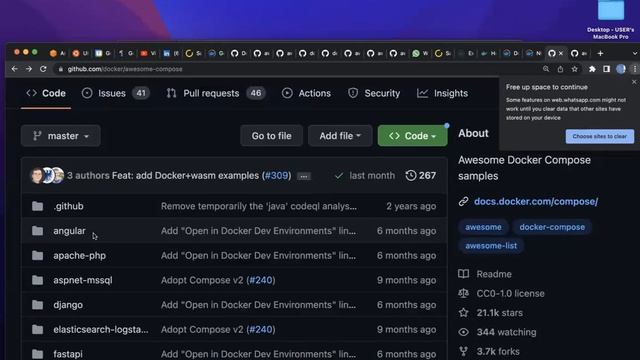Switch to the YouTube browser tab
Viewport: 640px width, 360px height.
(x=148, y=53)
